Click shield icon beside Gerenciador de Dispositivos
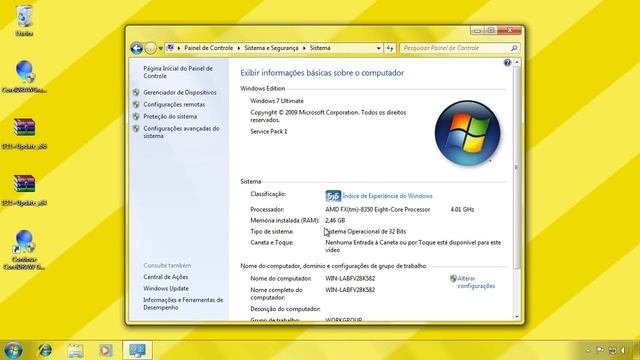Image resolution: width=640 pixels, height=360 pixels. (x=136, y=93)
